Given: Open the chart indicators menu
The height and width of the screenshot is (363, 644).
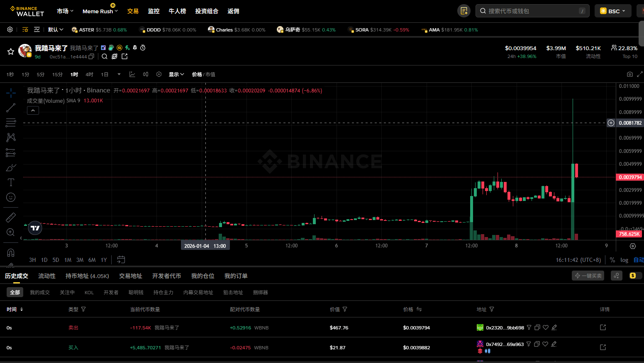Looking at the screenshot, I should click(132, 74).
